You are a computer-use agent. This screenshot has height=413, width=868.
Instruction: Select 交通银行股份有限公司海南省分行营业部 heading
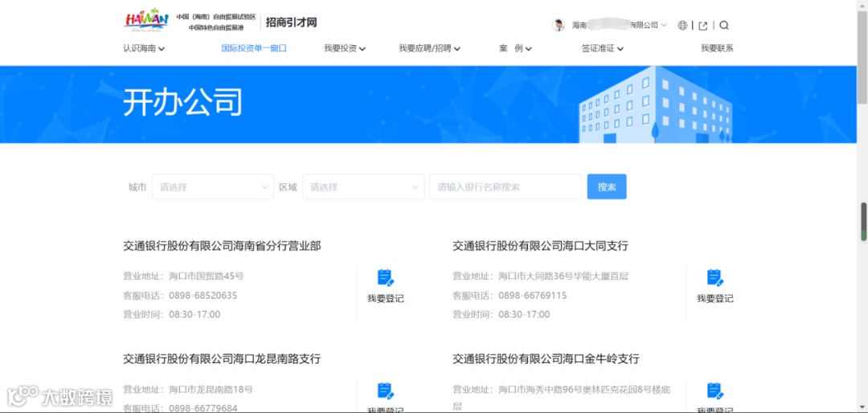pos(222,247)
